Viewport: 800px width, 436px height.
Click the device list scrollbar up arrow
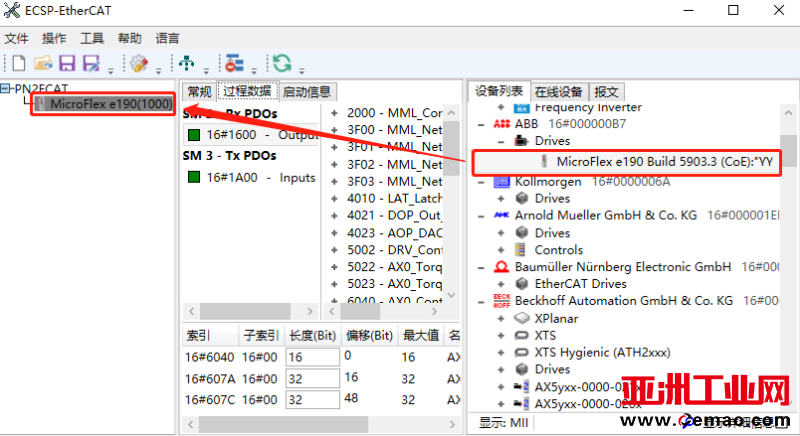click(788, 113)
